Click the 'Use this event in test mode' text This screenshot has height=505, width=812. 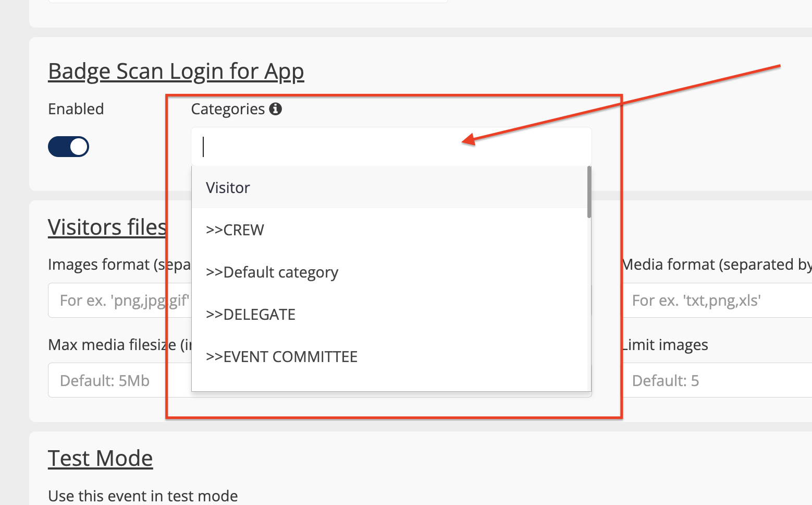click(x=143, y=496)
